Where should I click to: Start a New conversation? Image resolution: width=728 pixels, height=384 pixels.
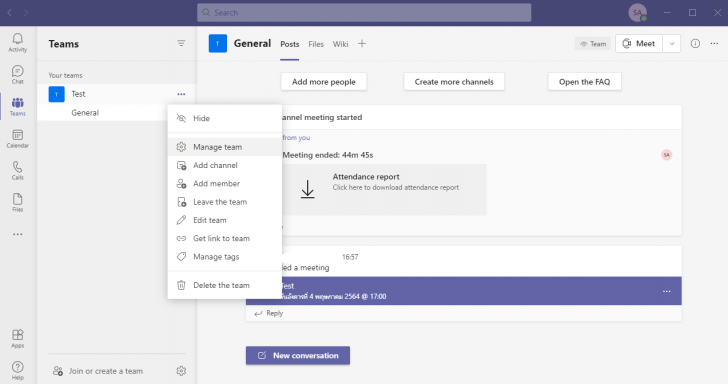pos(298,355)
